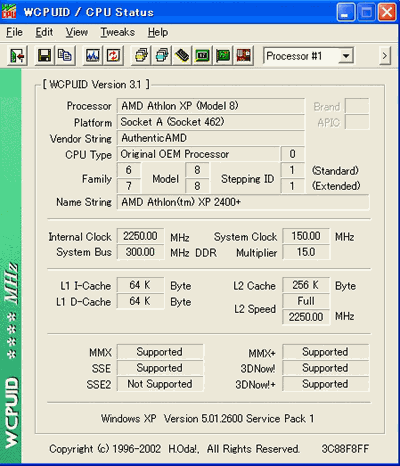400x466 pixels.
Task: Click the Platform field Socket A (Socket 462)
Action: click(x=211, y=122)
